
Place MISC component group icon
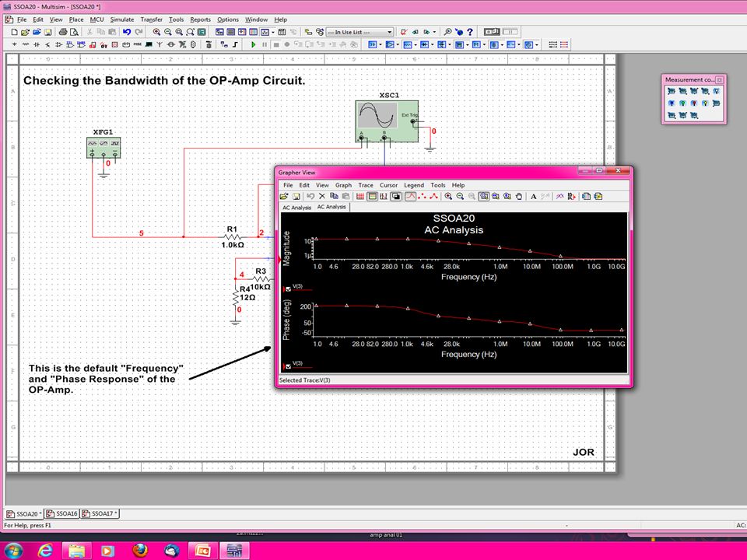(x=137, y=44)
